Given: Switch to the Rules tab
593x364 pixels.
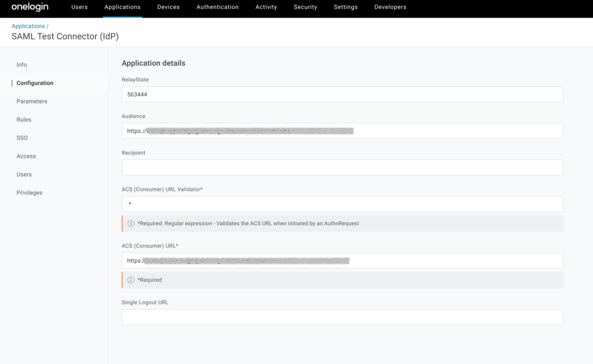Looking at the screenshot, I should [x=24, y=119].
